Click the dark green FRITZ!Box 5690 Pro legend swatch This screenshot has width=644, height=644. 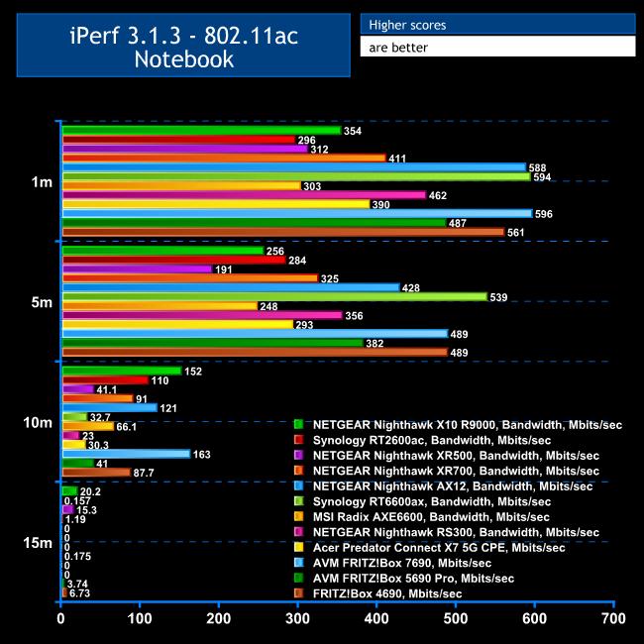pyautogui.click(x=298, y=578)
